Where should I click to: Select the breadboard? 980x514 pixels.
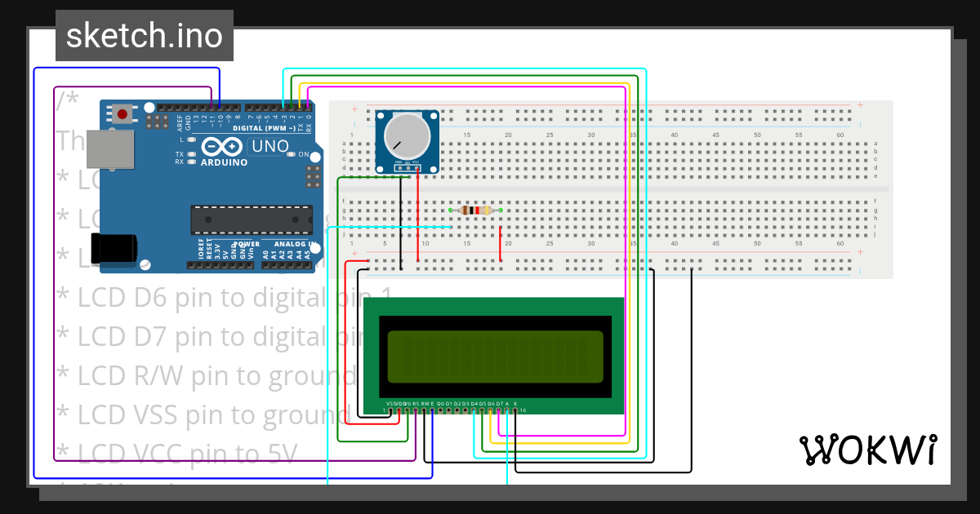776,188
